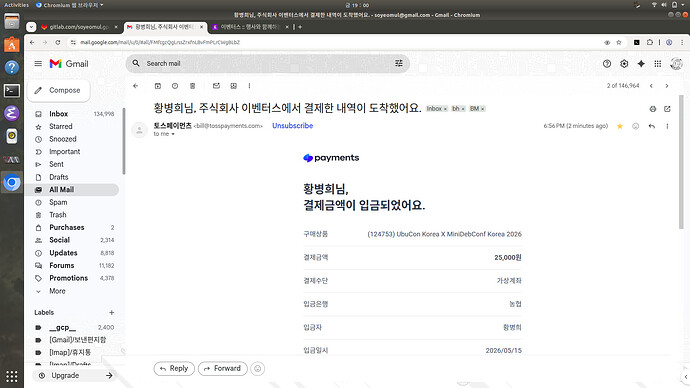Click the Unsubscribe link
The width and height of the screenshot is (690, 388).
click(293, 126)
